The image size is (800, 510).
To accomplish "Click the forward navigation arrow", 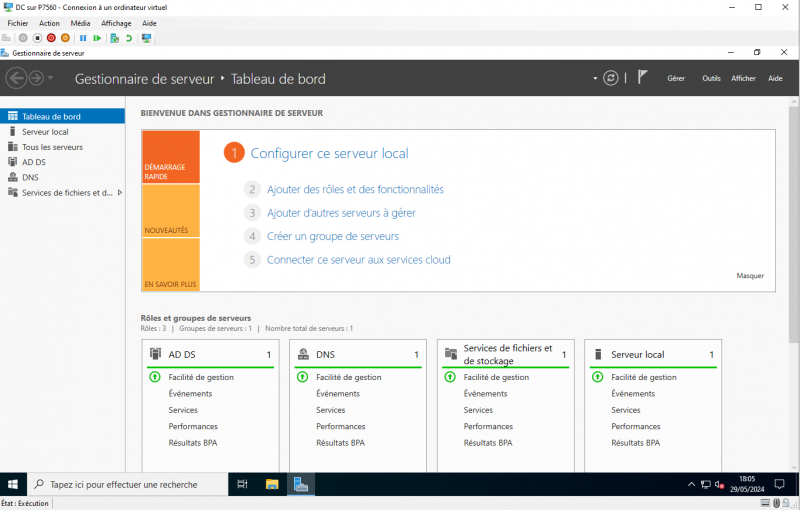I will tap(36, 78).
